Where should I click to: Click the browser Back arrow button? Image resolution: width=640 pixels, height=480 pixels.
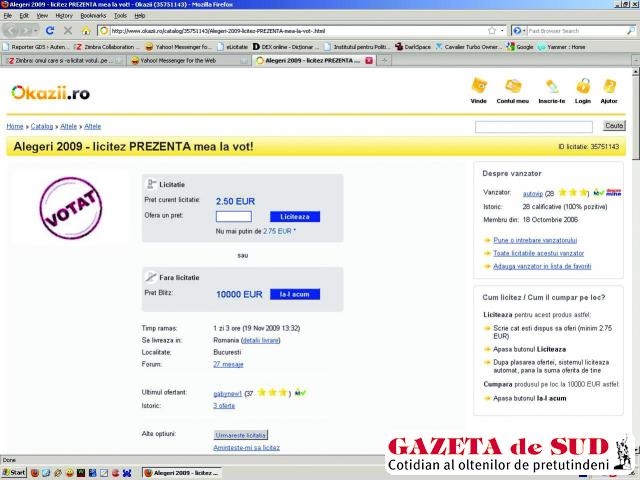[x=11, y=31]
